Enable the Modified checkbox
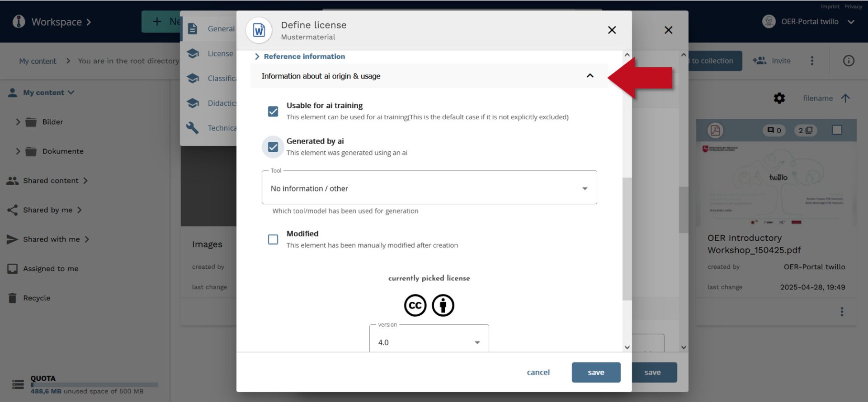This screenshot has width=868, height=402. coord(273,239)
